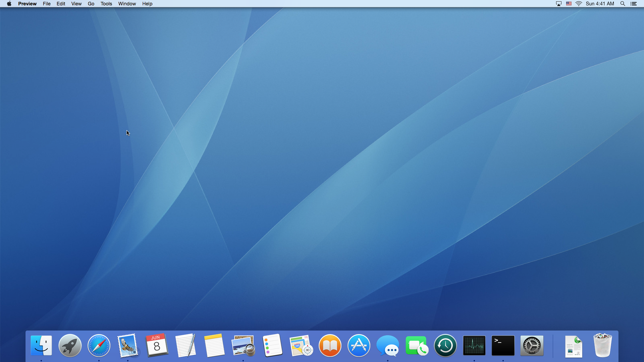The width and height of the screenshot is (644, 362).
Task: Expand the Wi-Fi status menu
Action: pos(579,4)
